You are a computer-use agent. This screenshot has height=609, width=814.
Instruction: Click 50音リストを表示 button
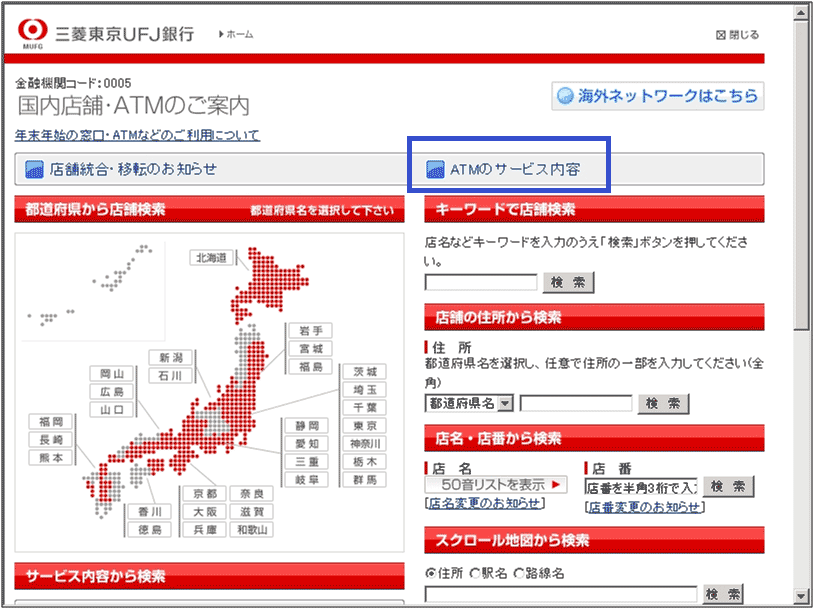496,485
